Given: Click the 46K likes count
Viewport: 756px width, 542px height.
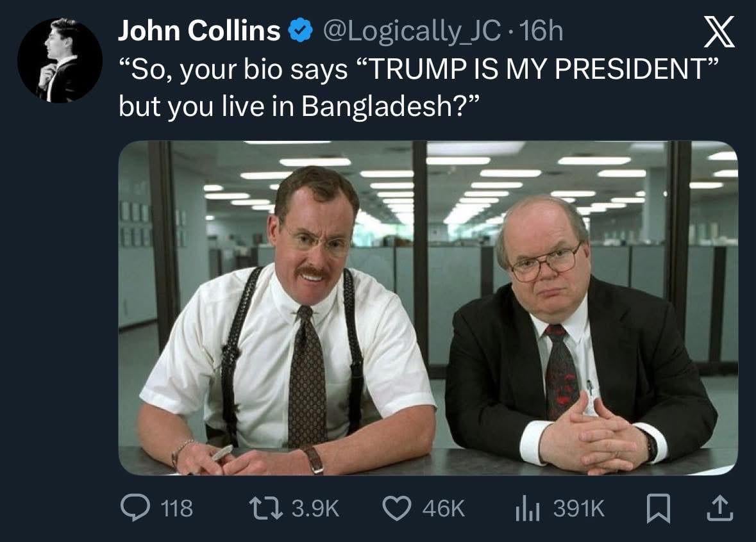Looking at the screenshot, I should [x=444, y=509].
